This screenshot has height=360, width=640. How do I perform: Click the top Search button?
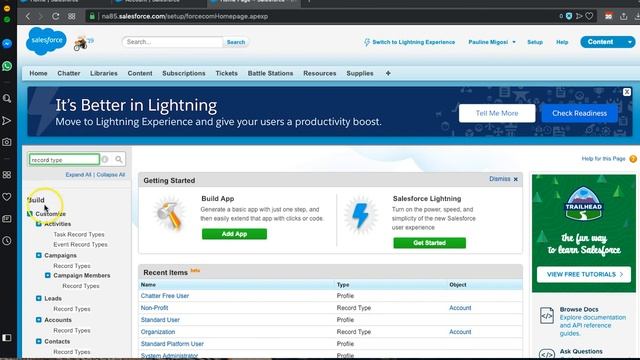(x=236, y=42)
